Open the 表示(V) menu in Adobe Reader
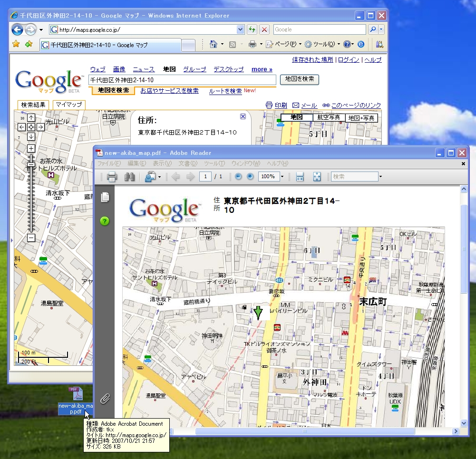 click(162, 163)
